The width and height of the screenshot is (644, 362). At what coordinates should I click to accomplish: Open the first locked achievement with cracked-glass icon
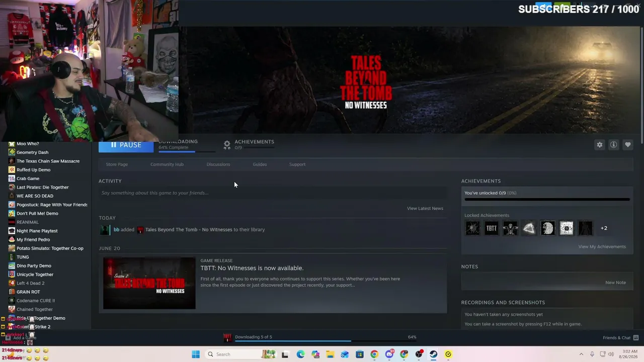[x=472, y=228]
